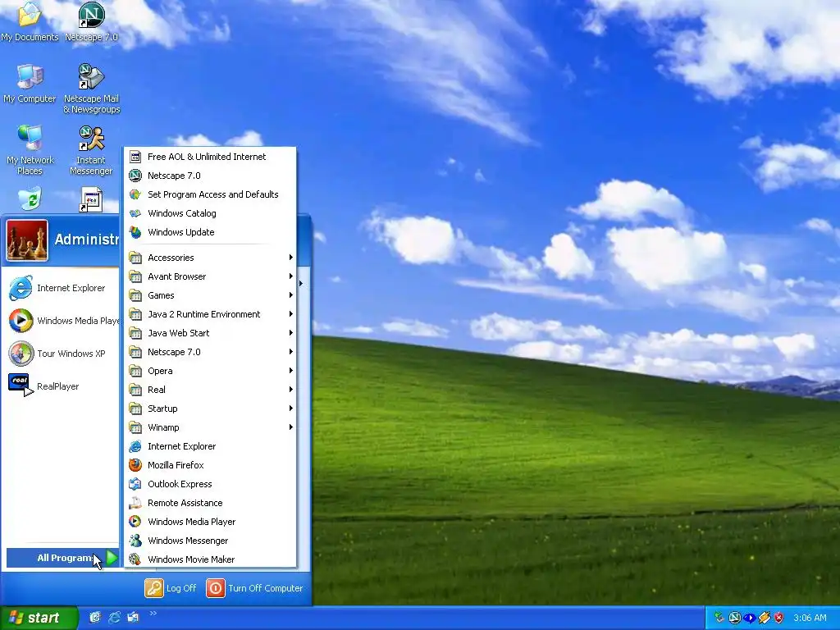Launch Windows Media Player from left start panel
This screenshot has width=840, height=630.
pyautogui.click(x=62, y=321)
